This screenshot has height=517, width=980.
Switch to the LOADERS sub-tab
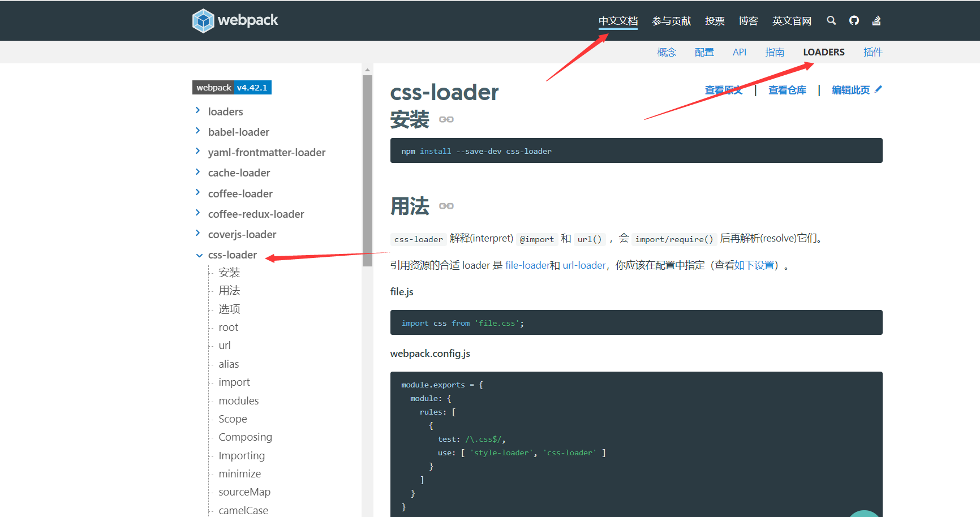(824, 52)
